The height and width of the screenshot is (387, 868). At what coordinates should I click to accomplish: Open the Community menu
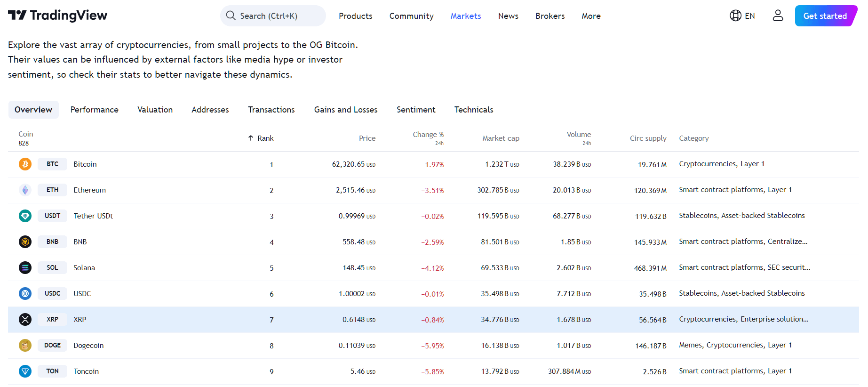click(411, 16)
